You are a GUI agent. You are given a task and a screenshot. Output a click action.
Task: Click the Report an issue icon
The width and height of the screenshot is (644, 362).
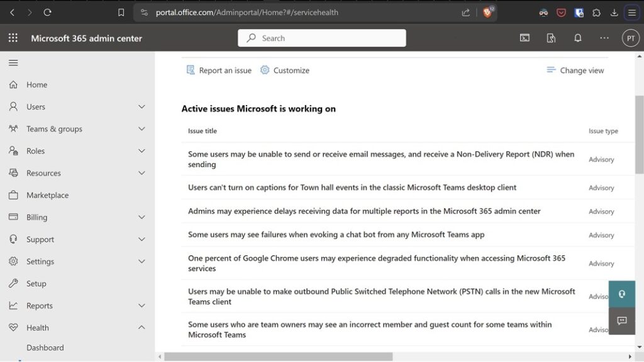[189, 70]
